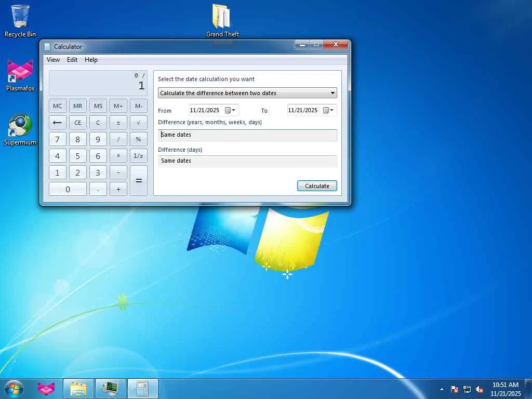Click the 1/x reciprocal key

[x=138, y=156]
